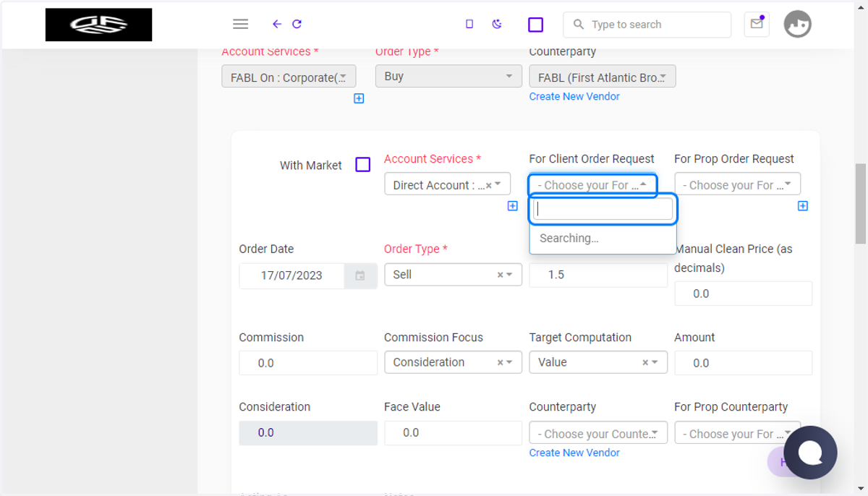Click the Order Date field 17/07/2023
868x496 pixels.
click(x=292, y=275)
